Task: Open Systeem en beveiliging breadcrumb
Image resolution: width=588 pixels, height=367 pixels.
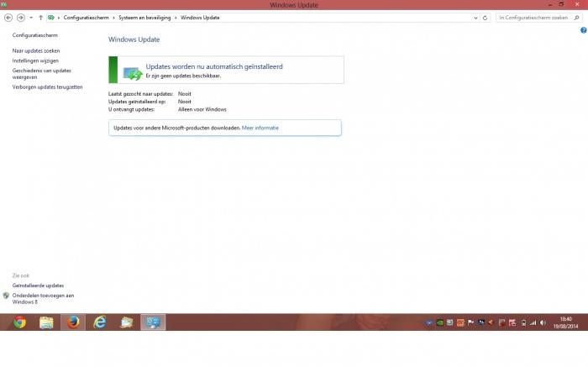Action: (144, 18)
